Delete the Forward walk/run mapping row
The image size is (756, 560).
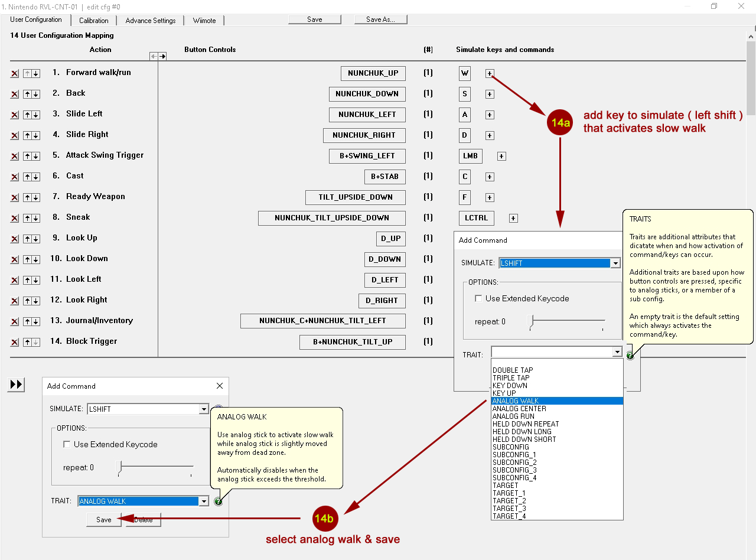(x=15, y=74)
